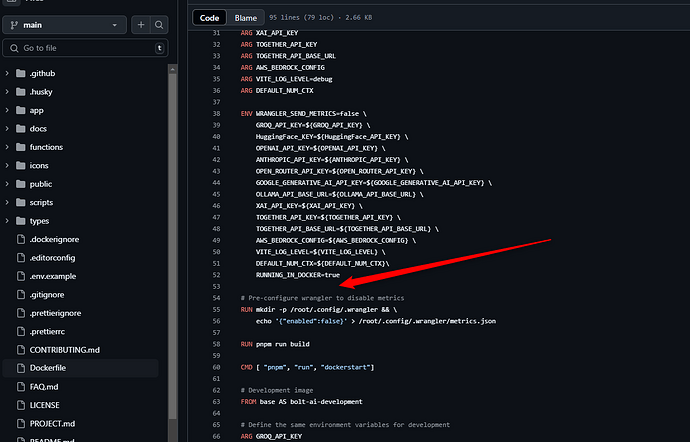Image resolution: width=690 pixels, height=442 pixels.
Task: Expand the scripts folder chevron
Action: click(7, 203)
